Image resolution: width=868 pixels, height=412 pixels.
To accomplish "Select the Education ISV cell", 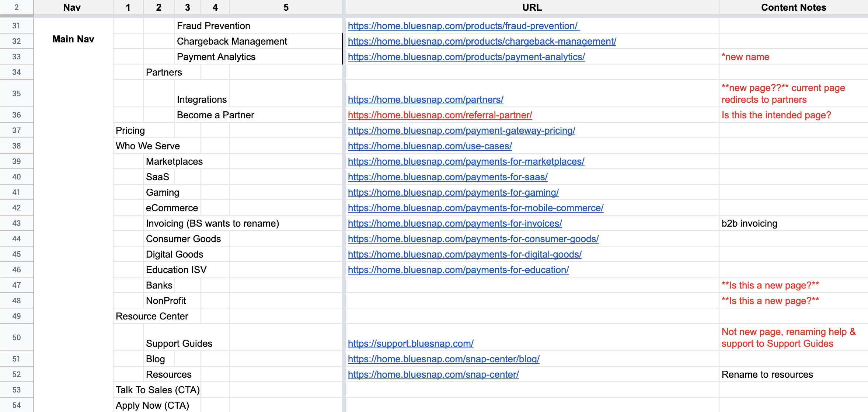I will tap(176, 270).
